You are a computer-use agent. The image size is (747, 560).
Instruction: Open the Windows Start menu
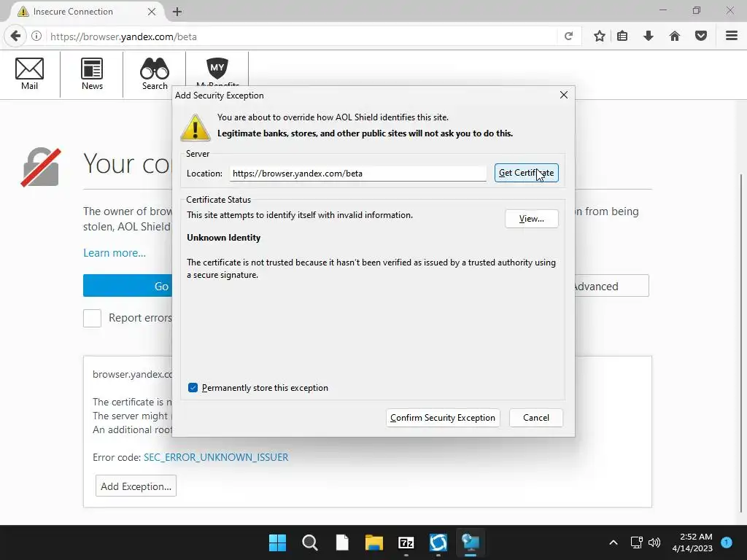point(277,542)
